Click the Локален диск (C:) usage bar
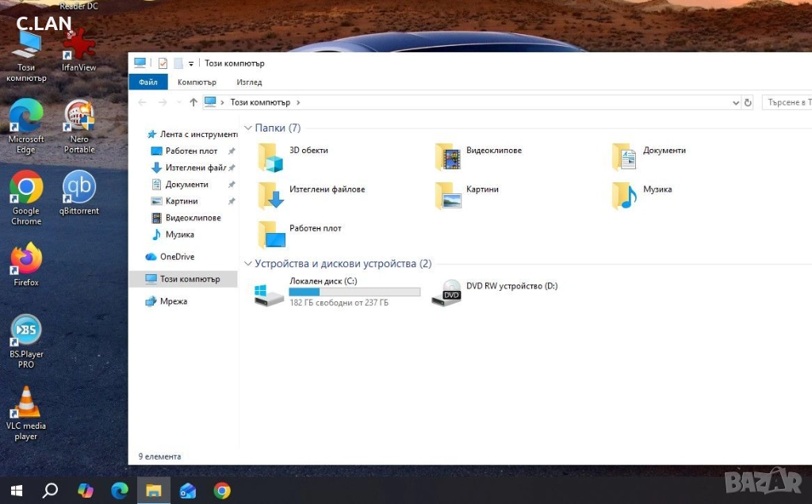The image size is (812, 504). pyautogui.click(x=354, y=292)
